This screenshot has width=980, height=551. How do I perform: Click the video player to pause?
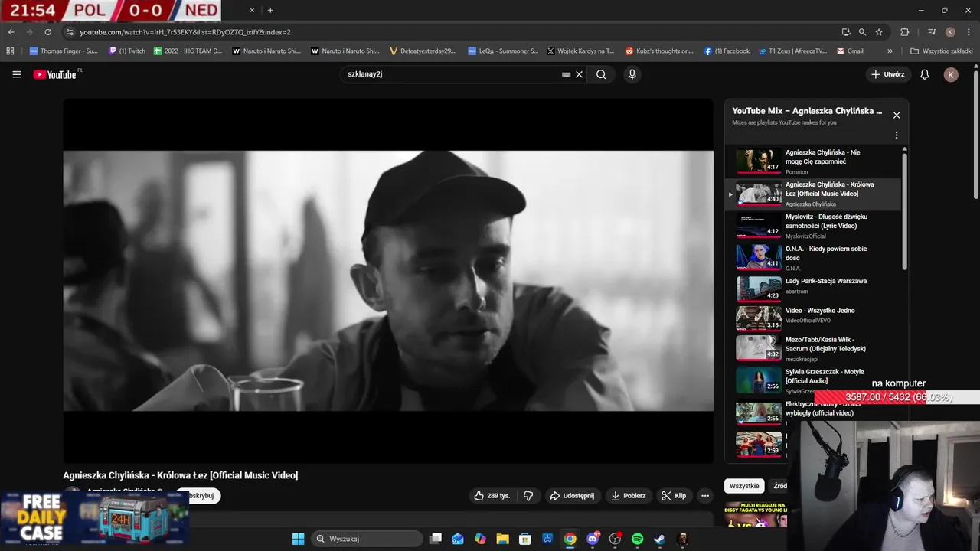[x=388, y=281]
